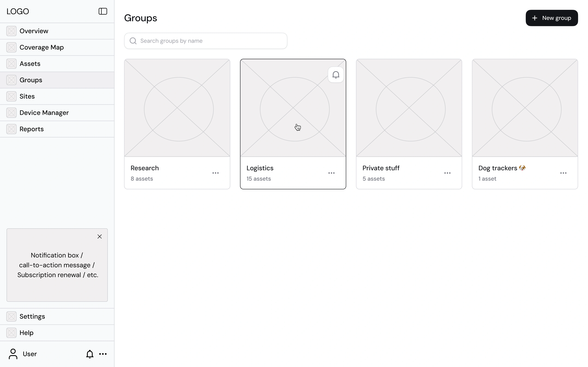Image resolution: width=588 pixels, height=367 pixels.
Task: Click the bell icon next to User
Action: click(x=90, y=354)
